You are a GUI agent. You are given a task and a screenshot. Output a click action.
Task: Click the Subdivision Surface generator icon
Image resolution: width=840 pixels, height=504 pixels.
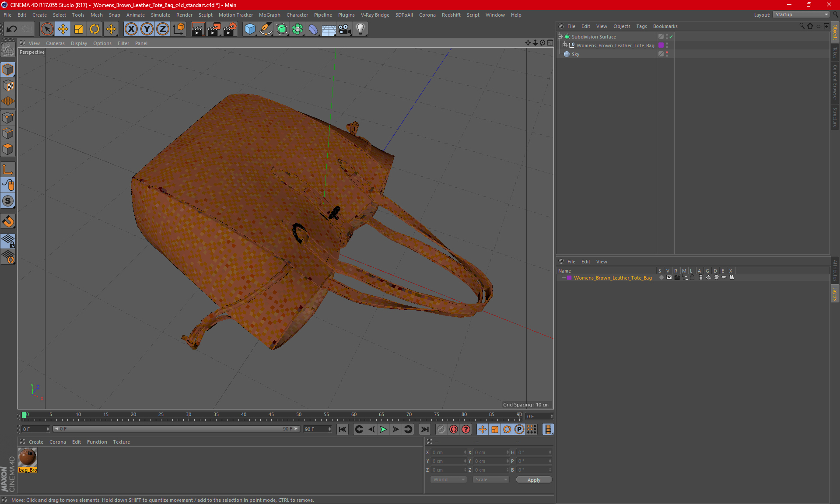[282, 29]
